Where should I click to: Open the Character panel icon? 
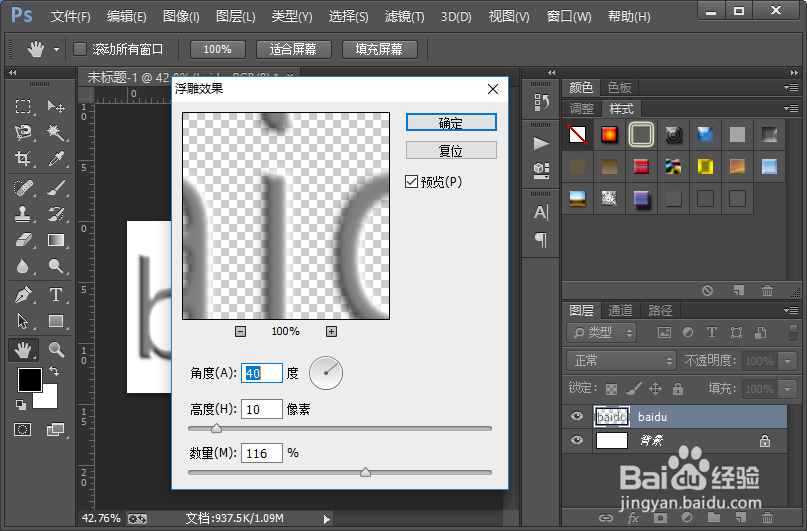541,212
